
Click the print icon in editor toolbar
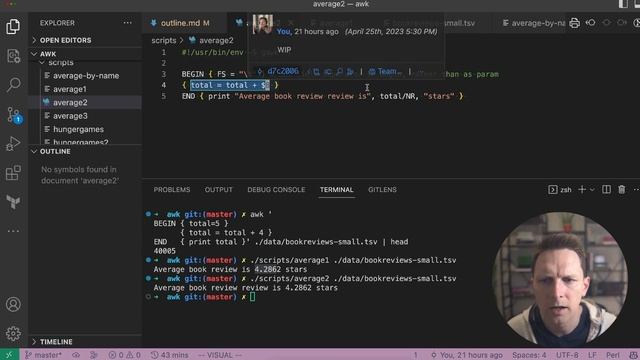(574, 23)
